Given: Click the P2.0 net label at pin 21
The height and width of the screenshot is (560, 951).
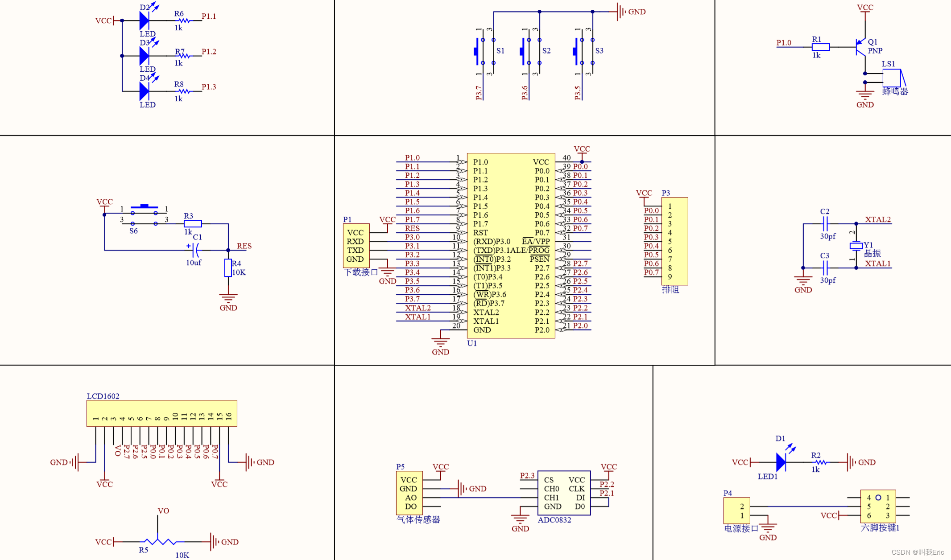Looking at the screenshot, I should click(580, 325).
